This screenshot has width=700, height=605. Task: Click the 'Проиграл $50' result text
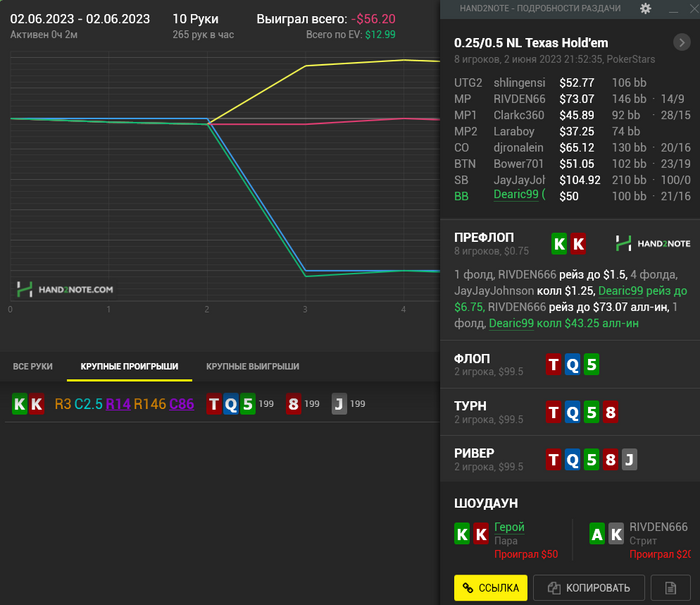pyautogui.click(x=526, y=555)
